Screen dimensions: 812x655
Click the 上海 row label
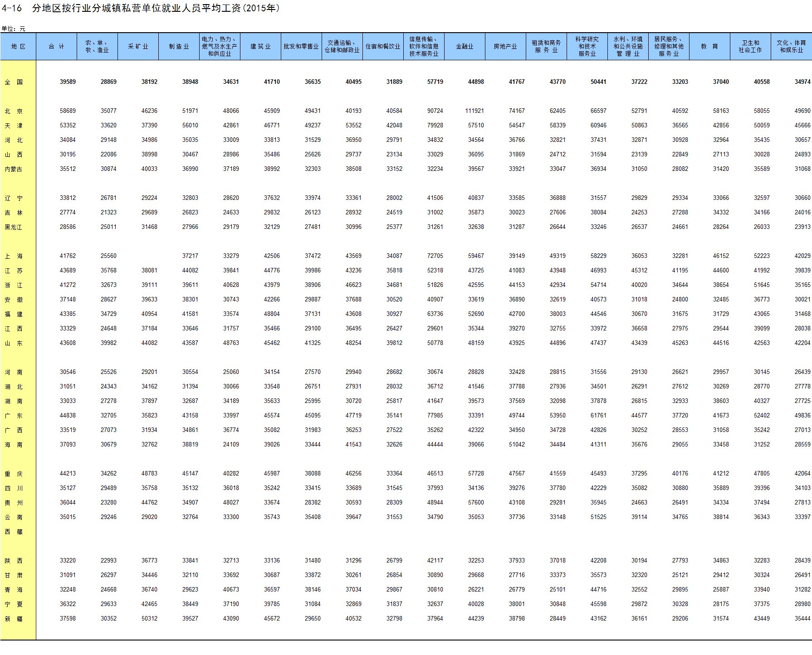(x=14, y=257)
